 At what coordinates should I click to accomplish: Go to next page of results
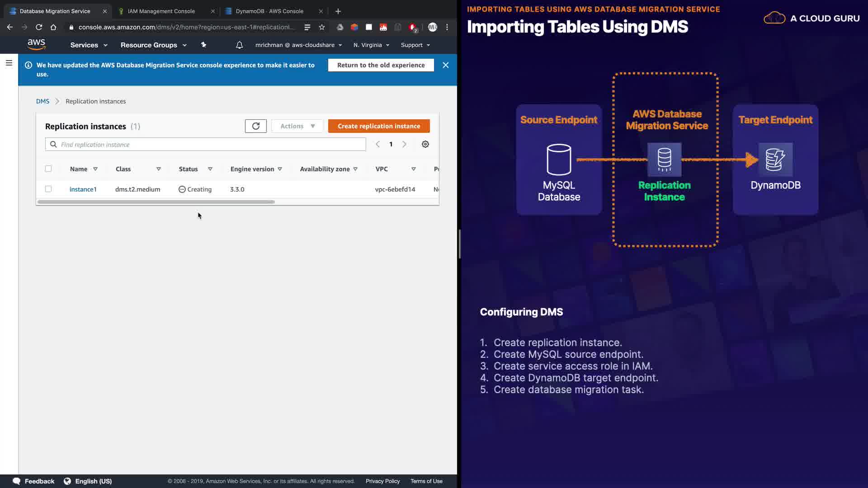(x=404, y=144)
